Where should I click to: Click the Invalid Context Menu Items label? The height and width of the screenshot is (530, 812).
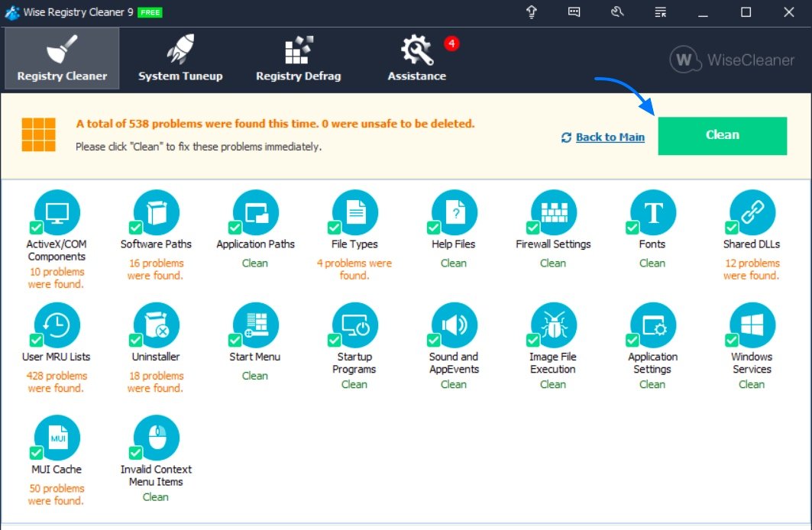[156, 476]
